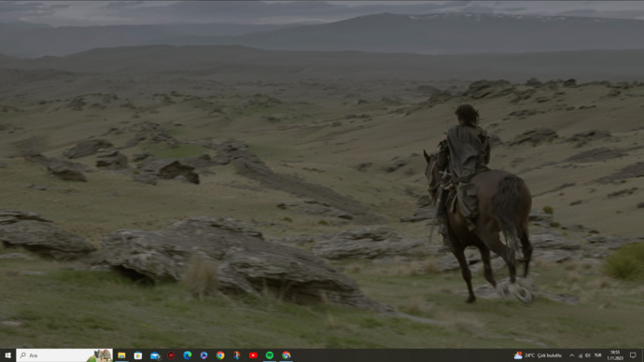This screenshot has height=362, width=644.
Task: Click the Ara search box in the taskbar
Action: pos(64,355)
